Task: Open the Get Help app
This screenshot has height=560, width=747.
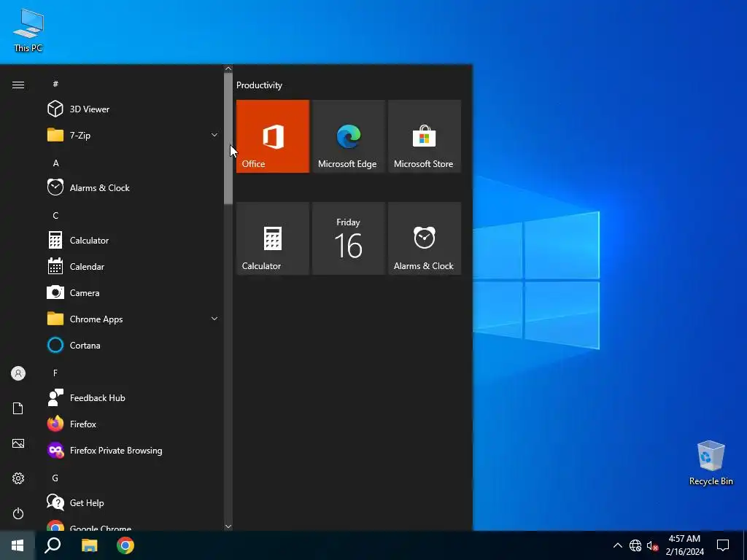Action: (x=131, y=502)
